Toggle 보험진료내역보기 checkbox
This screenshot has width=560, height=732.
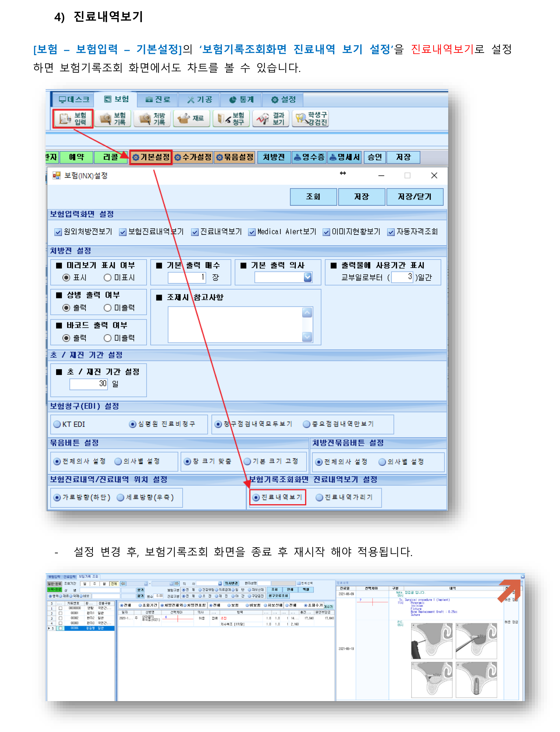[x=123, y=232]
